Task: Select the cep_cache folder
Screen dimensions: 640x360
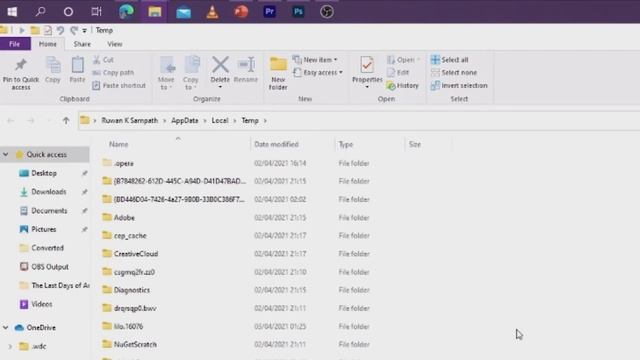Action: pos(130,236)
